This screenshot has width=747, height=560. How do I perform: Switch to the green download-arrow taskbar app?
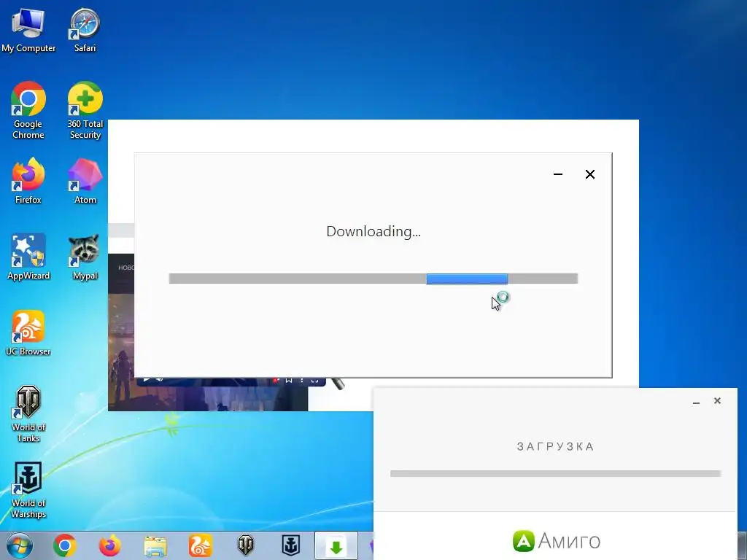336,546
